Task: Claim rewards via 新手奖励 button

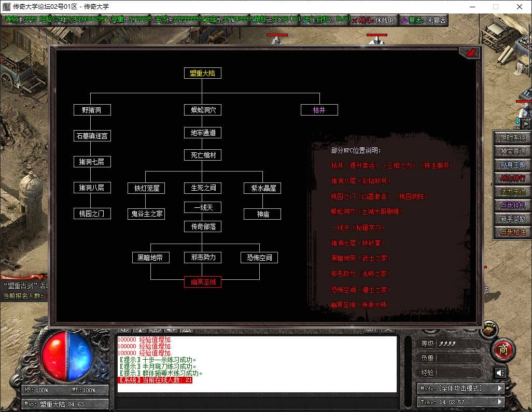Action: [512, 219]
